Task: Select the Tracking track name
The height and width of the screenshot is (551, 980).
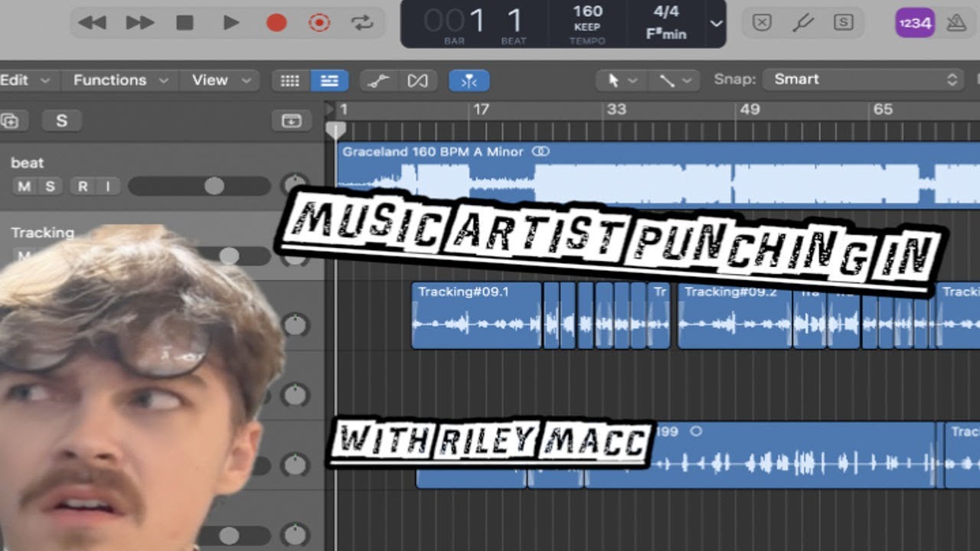Action: pos(42,232)
